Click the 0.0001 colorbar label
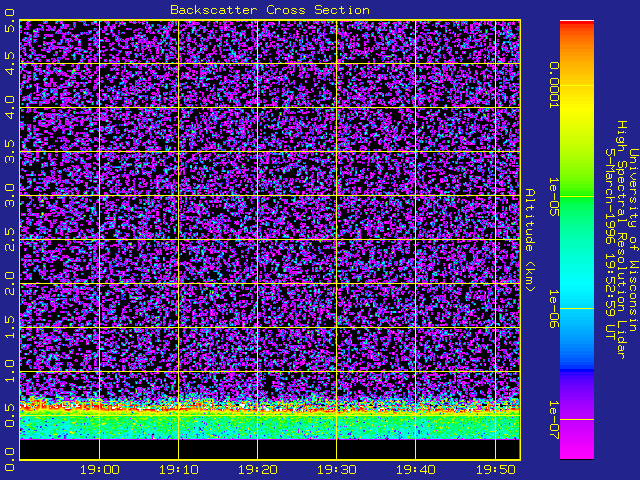Image resolution: width=640 pixels, height=480 pixels. click(x=553, y=85)
